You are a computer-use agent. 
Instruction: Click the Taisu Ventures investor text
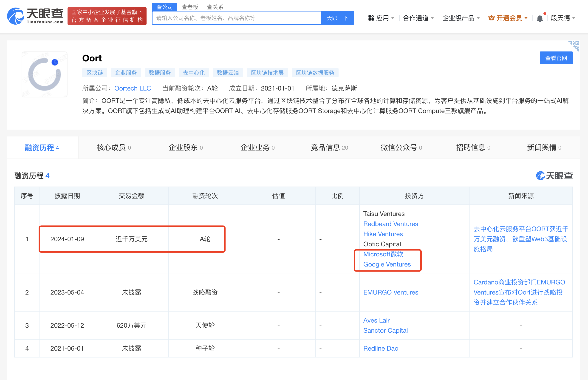pos(384,214)
